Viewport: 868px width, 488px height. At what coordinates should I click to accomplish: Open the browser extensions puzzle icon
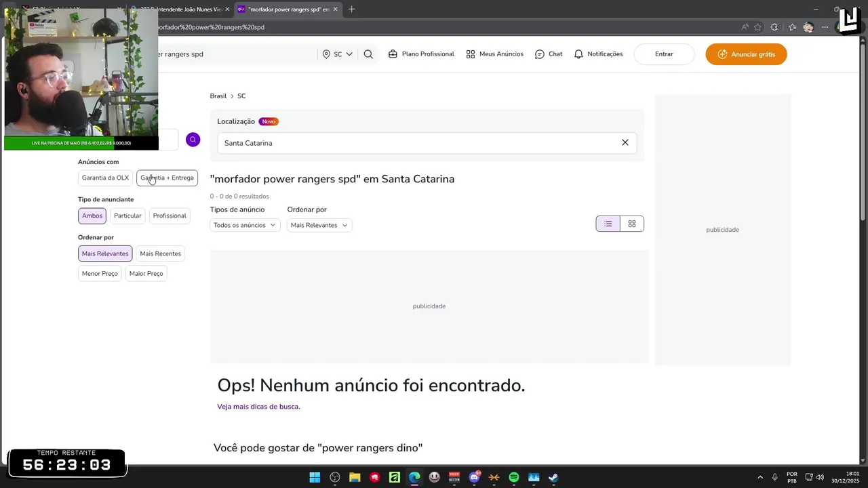click(774, 27)
